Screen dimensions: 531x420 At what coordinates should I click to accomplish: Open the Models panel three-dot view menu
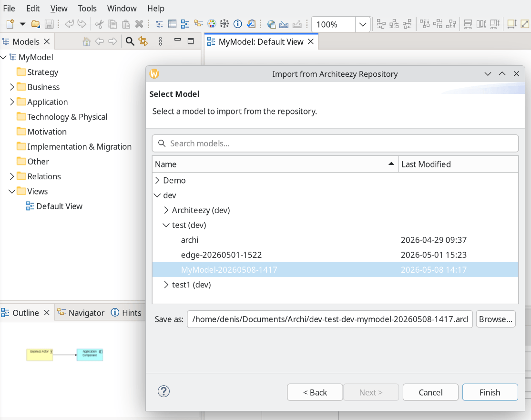click(161, 41)
